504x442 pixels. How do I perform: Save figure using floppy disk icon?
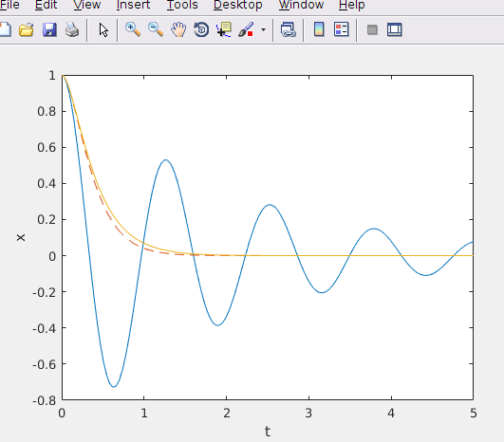coord(49,29)
